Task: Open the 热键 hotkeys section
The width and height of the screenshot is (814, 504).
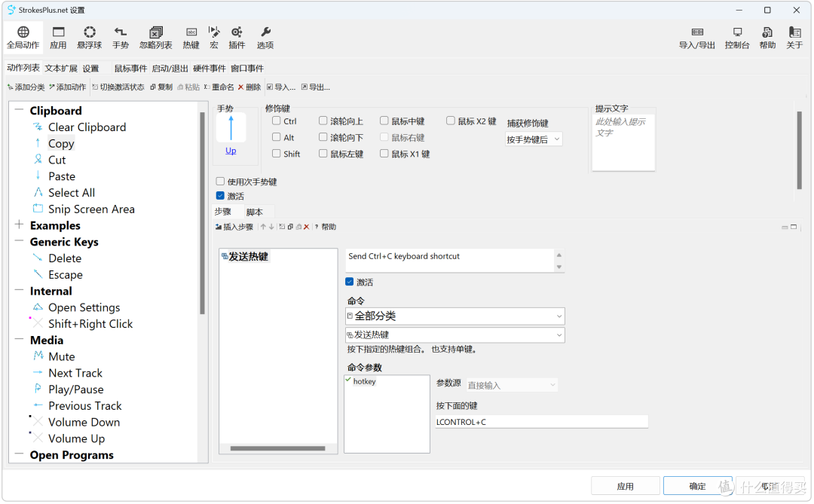Action: coord(191,38)
